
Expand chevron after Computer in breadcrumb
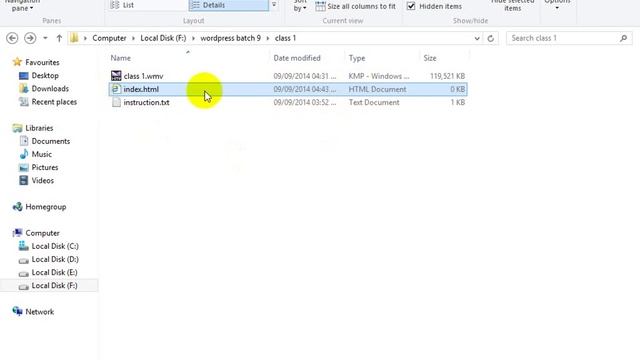coord(133,38)
